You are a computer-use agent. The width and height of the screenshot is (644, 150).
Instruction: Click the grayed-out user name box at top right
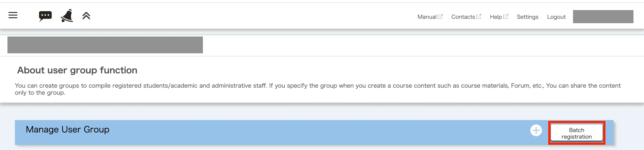point(603,17)
